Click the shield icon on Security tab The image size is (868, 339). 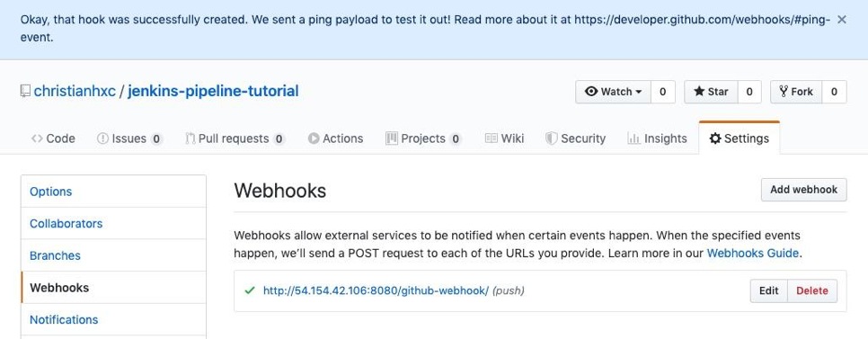[x=552, y=138]
